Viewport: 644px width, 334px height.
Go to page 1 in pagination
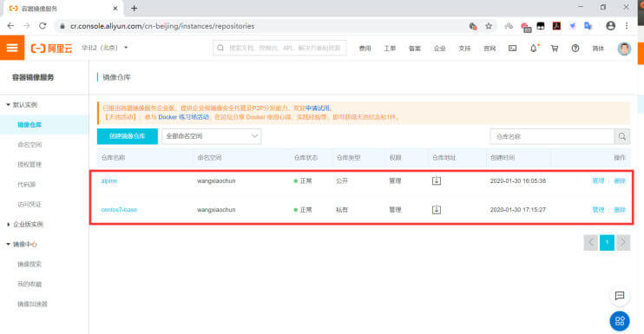(607, 243)
